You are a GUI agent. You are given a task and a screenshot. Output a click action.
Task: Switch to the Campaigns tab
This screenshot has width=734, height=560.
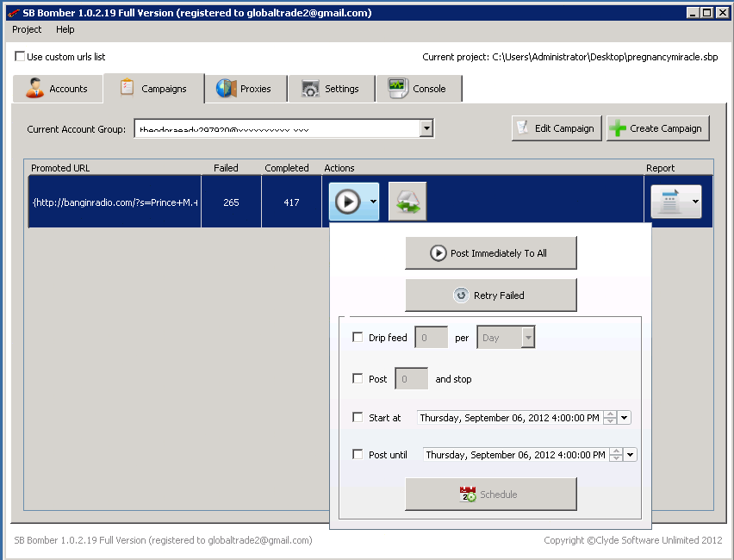coord(154,88)
